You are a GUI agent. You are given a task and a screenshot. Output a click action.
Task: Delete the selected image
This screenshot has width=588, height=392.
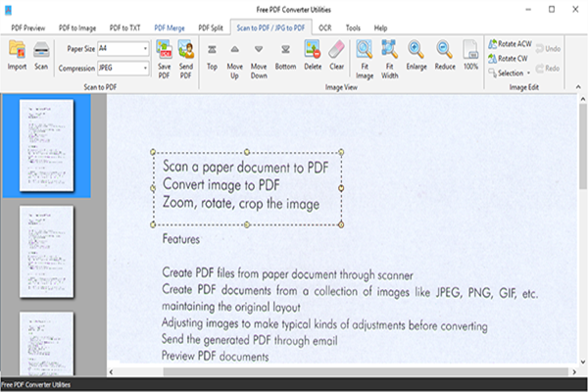313,51
